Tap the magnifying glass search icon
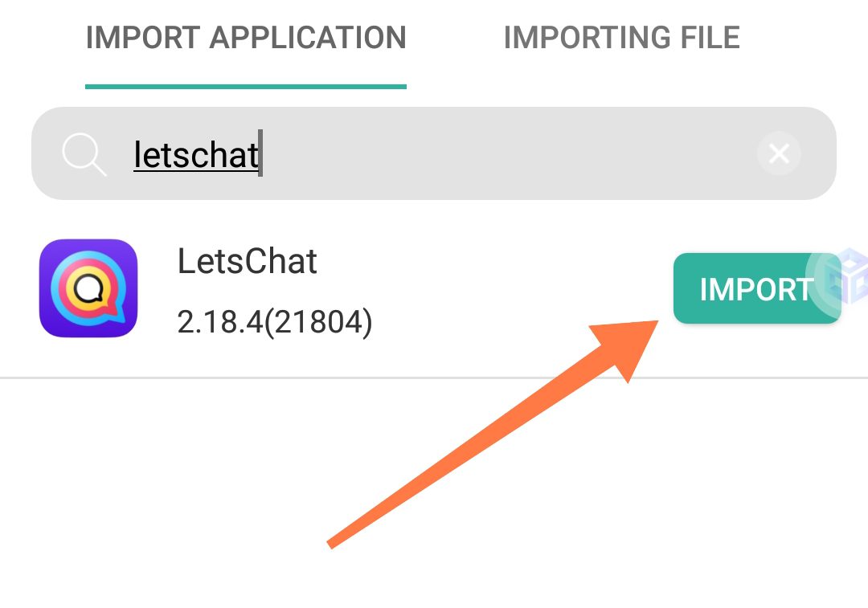Screen dimensions: 868x608 pyautogui.click(x=84, y=153)
